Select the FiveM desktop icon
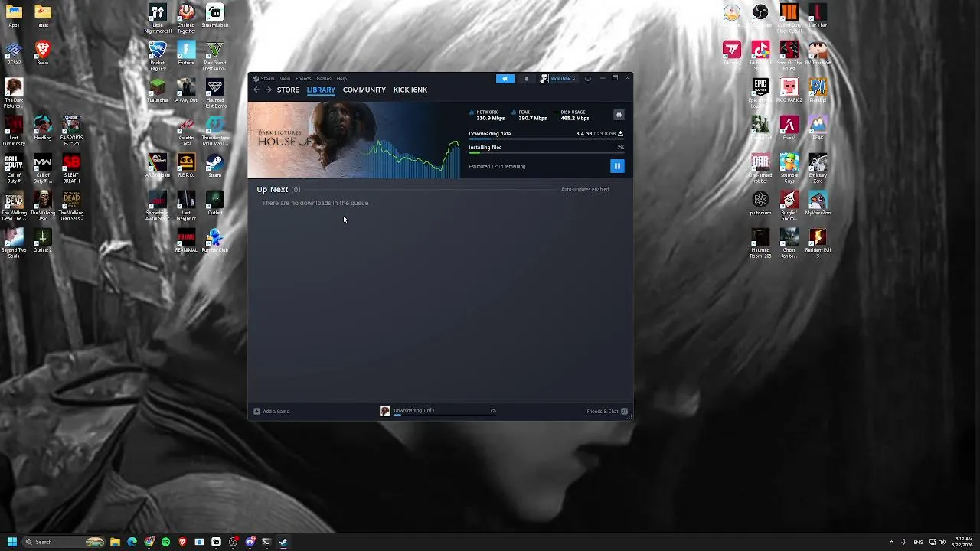 click(x=789, y=129)
